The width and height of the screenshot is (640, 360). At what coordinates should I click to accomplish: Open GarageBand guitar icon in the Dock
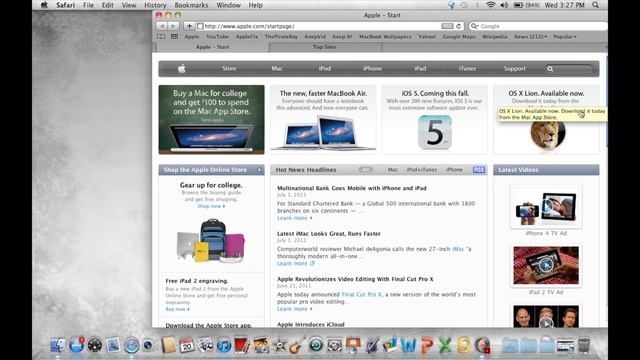(x=297, y=345)
